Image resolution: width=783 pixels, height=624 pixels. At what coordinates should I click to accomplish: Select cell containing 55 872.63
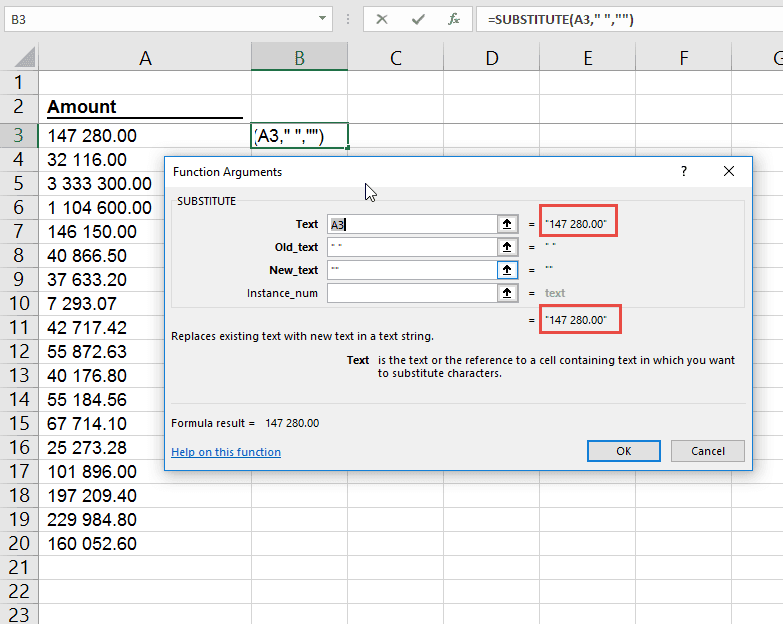pos(101,351)
